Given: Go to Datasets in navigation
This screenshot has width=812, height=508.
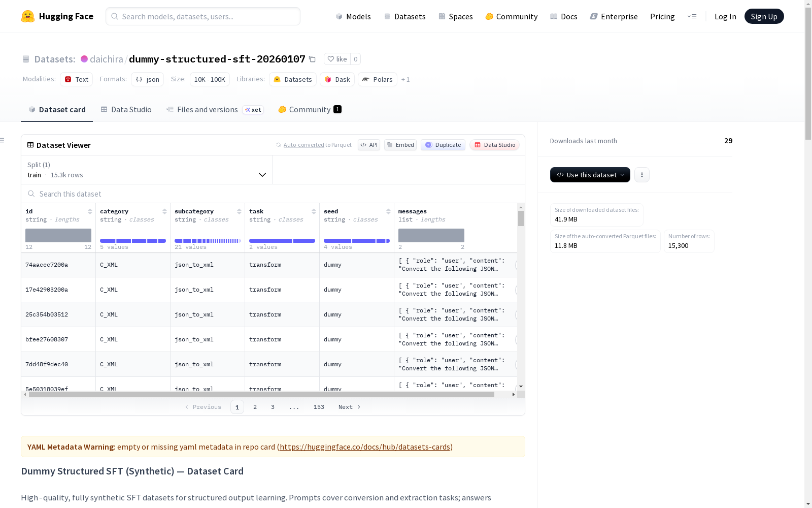Looking at the screenshot, I should [404, 17].
